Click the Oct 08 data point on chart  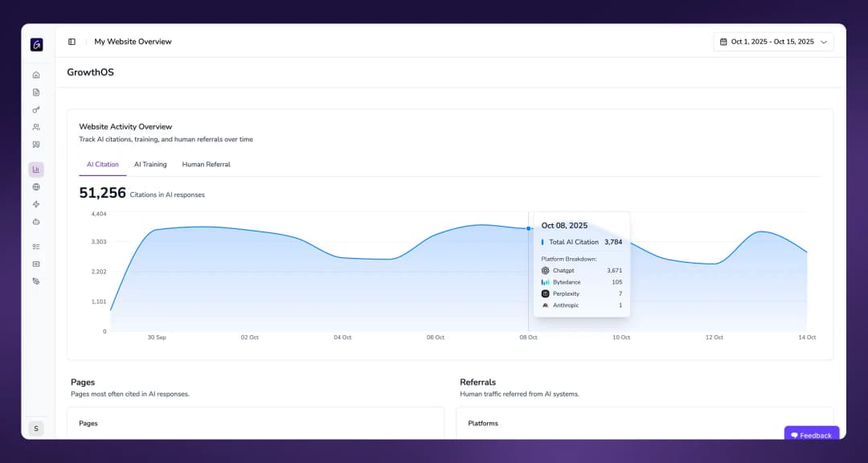528,228
